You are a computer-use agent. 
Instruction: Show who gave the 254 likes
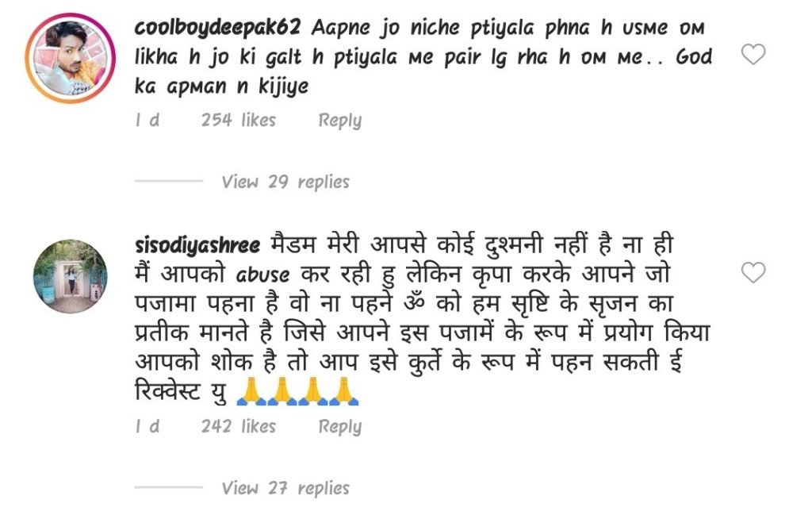click(x=239, y=121)
